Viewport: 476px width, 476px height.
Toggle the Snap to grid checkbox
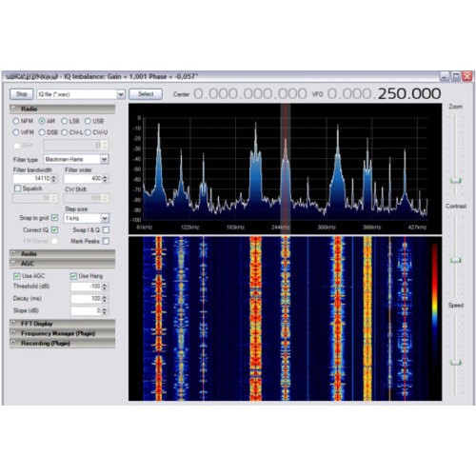click(54, 218)
